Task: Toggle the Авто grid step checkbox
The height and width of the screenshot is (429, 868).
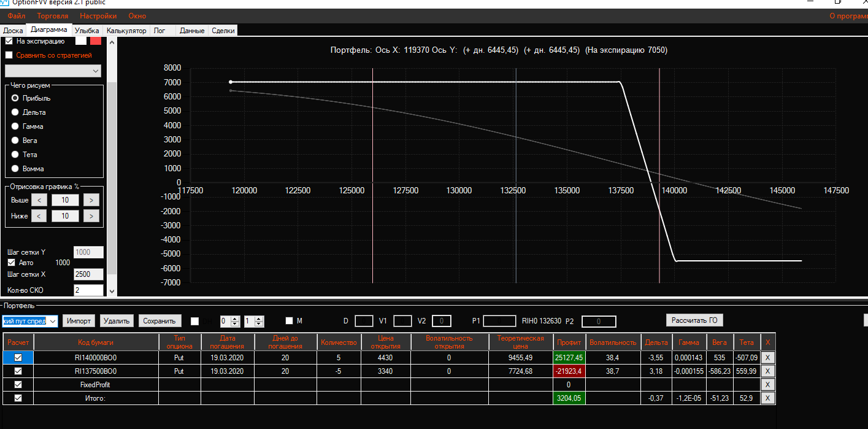Action: (10, 263)
